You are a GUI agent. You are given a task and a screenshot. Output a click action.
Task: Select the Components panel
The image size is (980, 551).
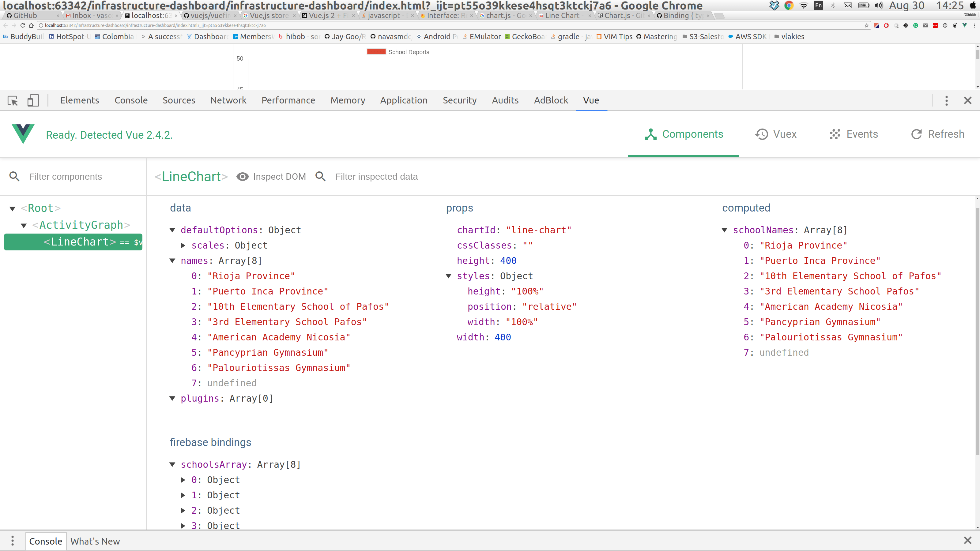(x=683, y=134)
